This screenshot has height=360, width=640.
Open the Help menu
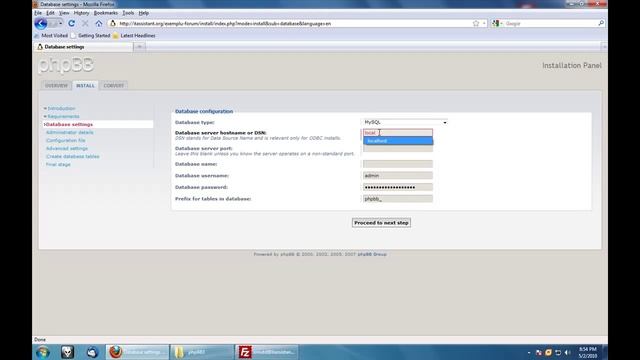pos(144,13)
